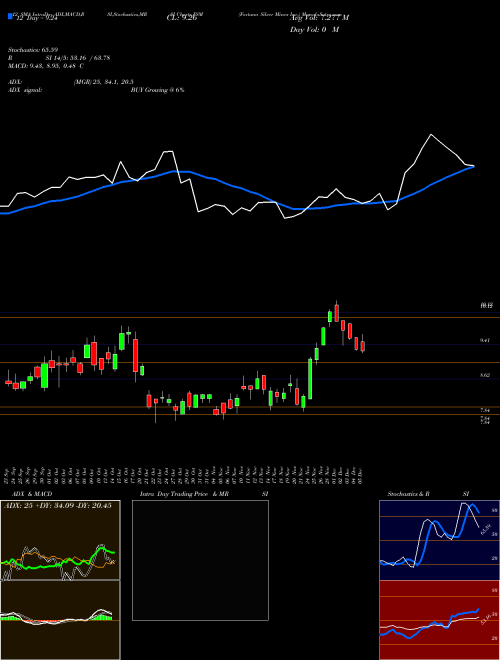
Task: Click the last red candlestick on the chart
Action: coord(363,346)
